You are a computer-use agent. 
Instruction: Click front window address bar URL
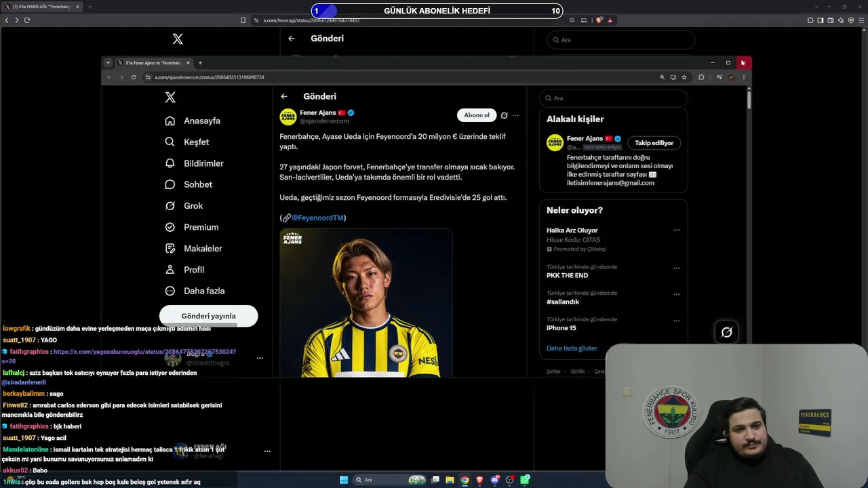tap(210, 77)
